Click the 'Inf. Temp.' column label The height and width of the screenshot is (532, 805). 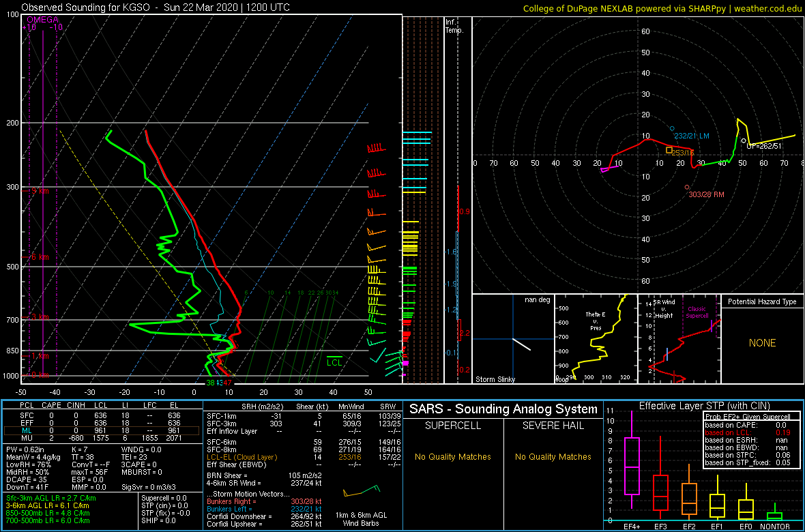click(454, 26)
